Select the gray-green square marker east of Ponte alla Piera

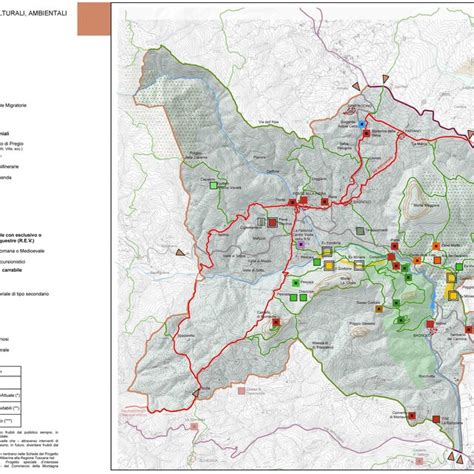point(359,231)
